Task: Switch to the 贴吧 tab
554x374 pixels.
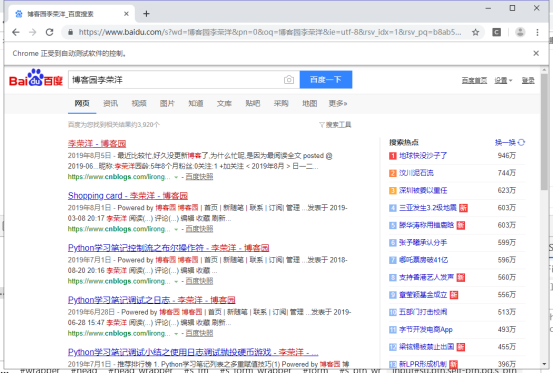Action: 253,103
